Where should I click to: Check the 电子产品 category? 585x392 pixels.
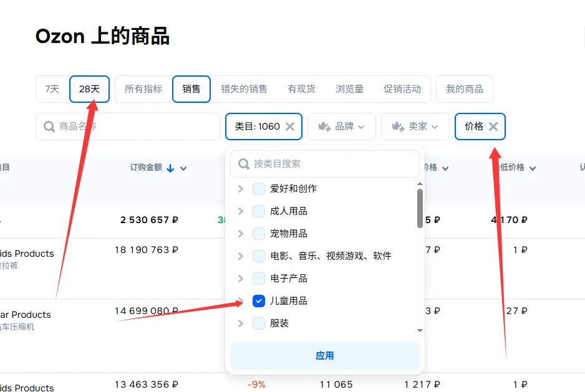259,278
